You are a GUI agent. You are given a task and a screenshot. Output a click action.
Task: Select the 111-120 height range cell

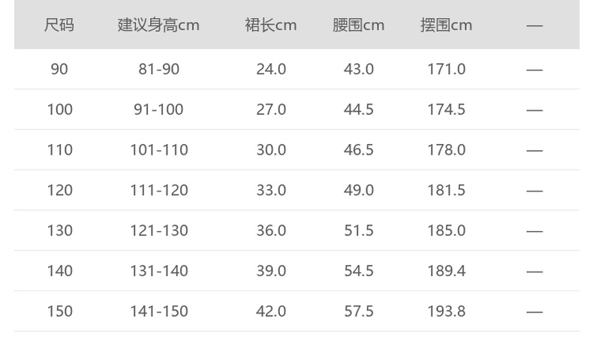pyautogui.click(x=158, y=191)
